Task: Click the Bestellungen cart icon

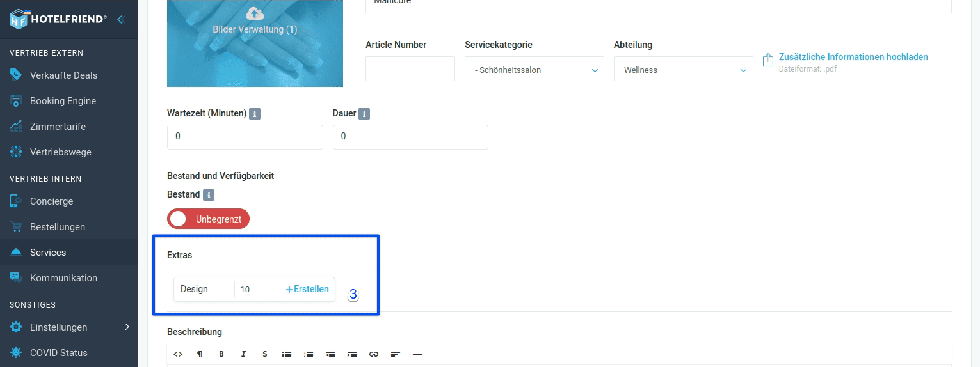Action: (16, 227)
